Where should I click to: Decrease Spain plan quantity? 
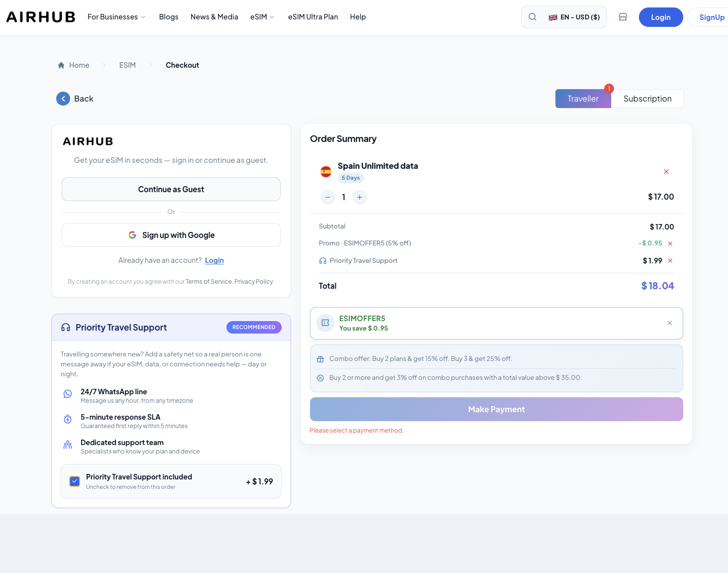click(328, 197)
